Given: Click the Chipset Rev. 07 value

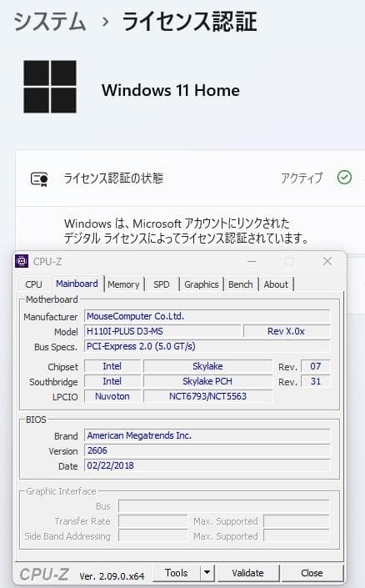Looking at the screenshot, I should point(316,366).
